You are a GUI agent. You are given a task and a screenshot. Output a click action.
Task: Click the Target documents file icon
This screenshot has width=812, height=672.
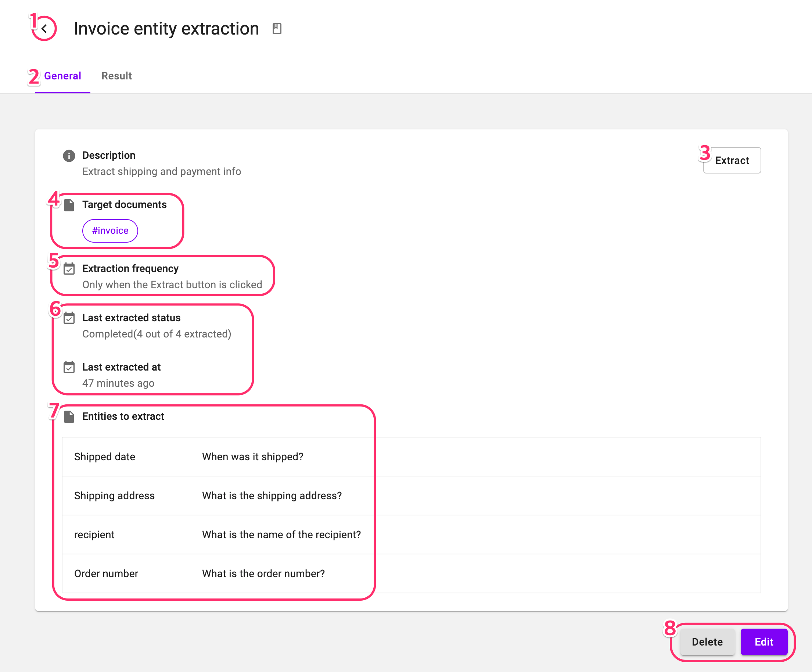pos(69,205)
